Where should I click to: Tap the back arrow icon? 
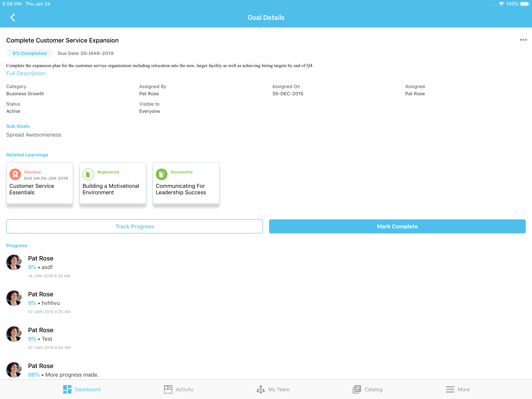pyautogui.click(x=13, y=18)
